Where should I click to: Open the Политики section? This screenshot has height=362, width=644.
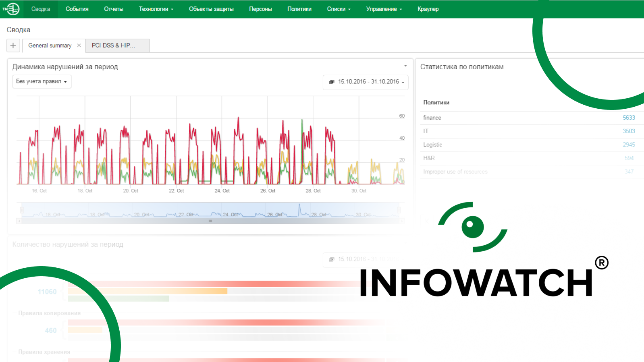click(x=299, y=9)
